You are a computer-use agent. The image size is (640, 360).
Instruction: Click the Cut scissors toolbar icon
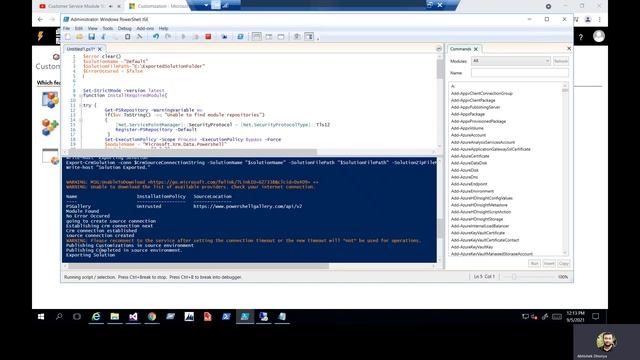tap(104, 37)
